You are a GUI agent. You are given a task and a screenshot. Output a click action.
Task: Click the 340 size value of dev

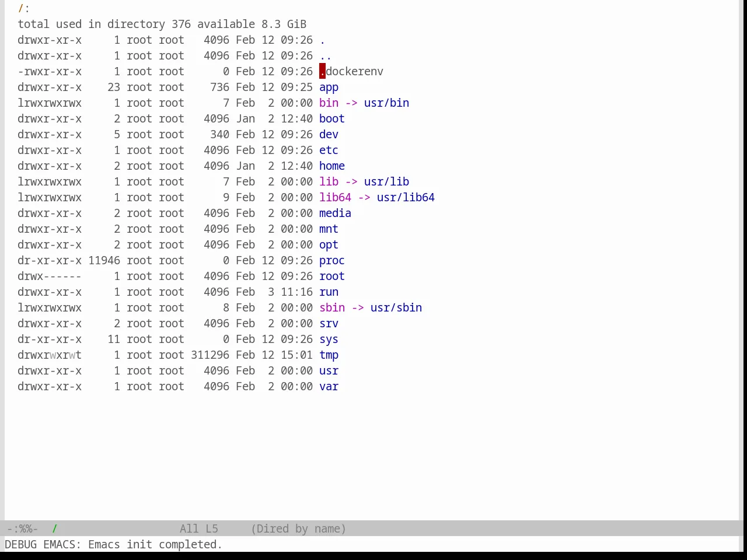tap(219, 135)
